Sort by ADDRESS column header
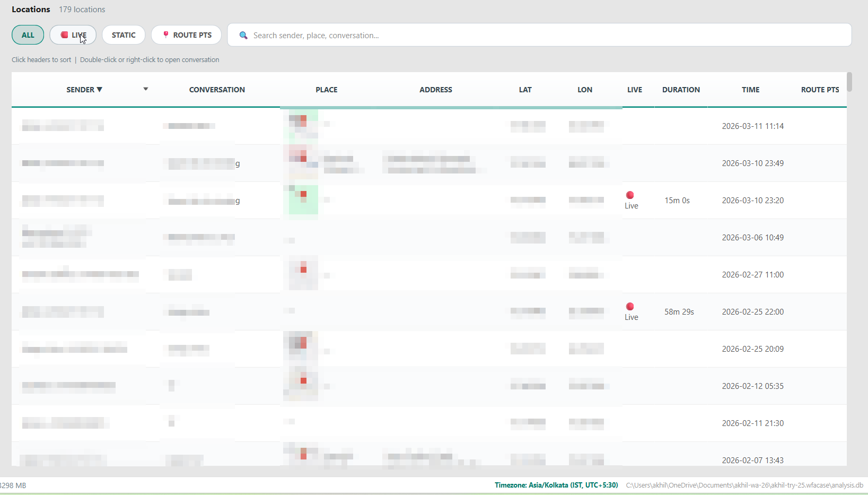The image size is (868, 495). point(436,90)
